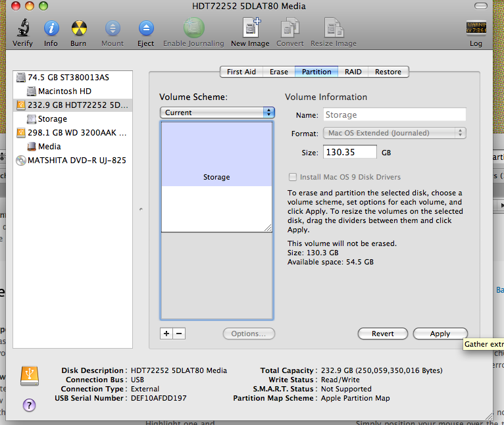Click the partition resize divider handle
This screenshot has height=425, width=504.
(x=268, y=228)
